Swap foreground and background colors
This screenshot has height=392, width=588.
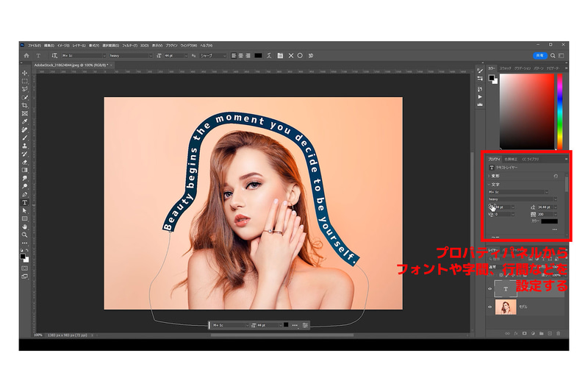point(27,251)
